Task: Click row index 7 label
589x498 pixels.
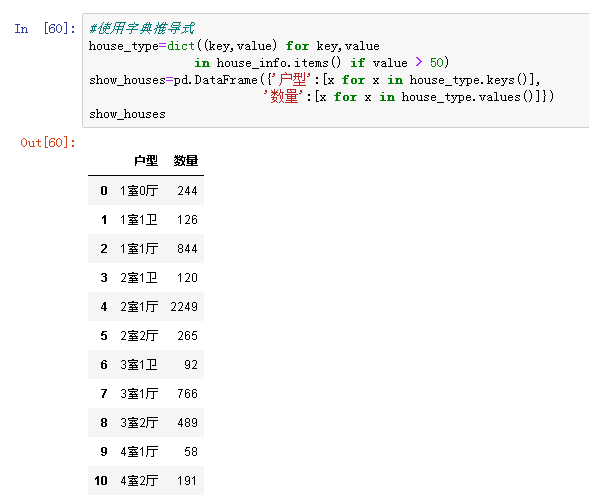Action: point(104,394)
